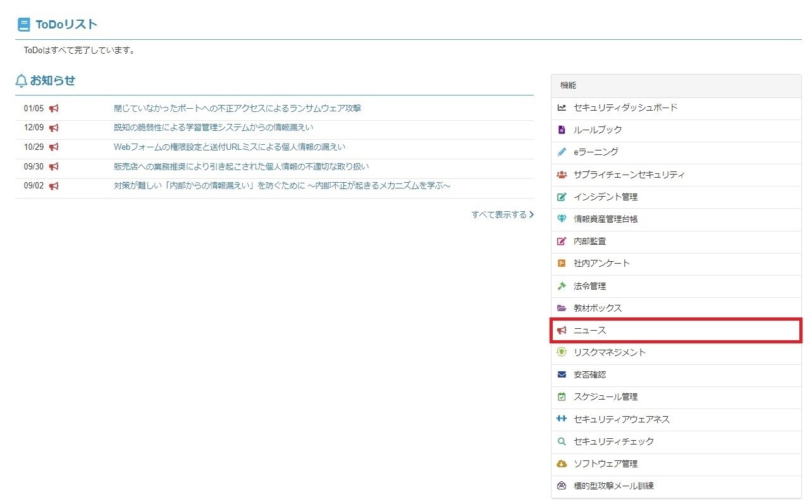Select 教材ボックス menu entry
Image resolution: width=812 pixels, height=504 pixels.
(x=676, y=308)
